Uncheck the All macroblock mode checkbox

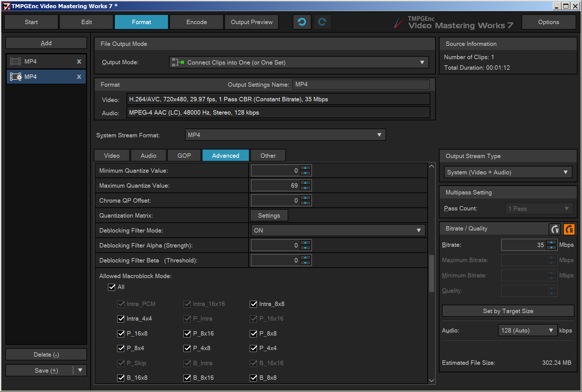(x=112, y=287)
